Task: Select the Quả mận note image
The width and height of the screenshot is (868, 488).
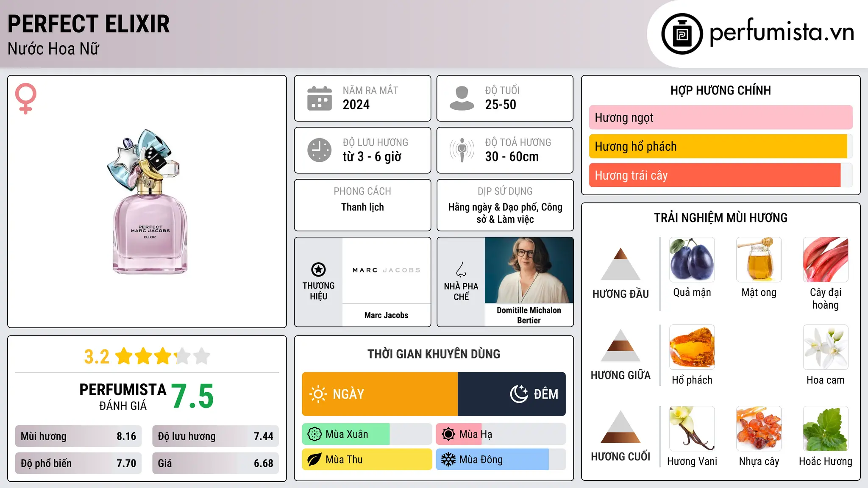Action: tap(692, 260)
